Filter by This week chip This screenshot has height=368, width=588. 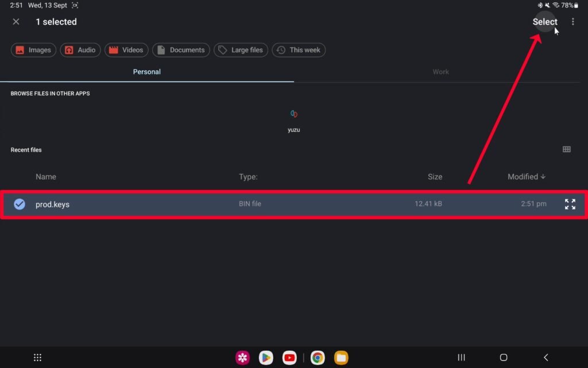(299, 50)
